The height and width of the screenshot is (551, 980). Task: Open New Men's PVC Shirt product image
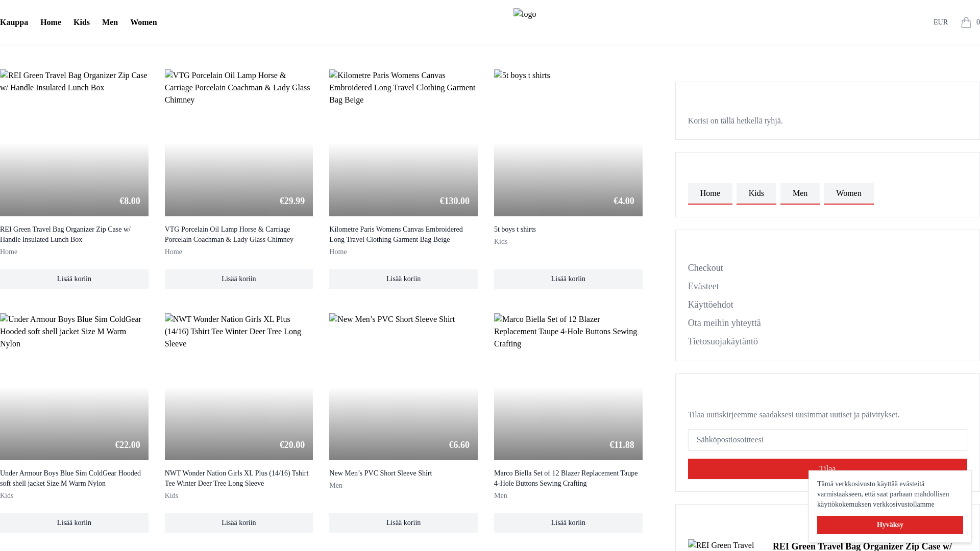coord(403,387)
